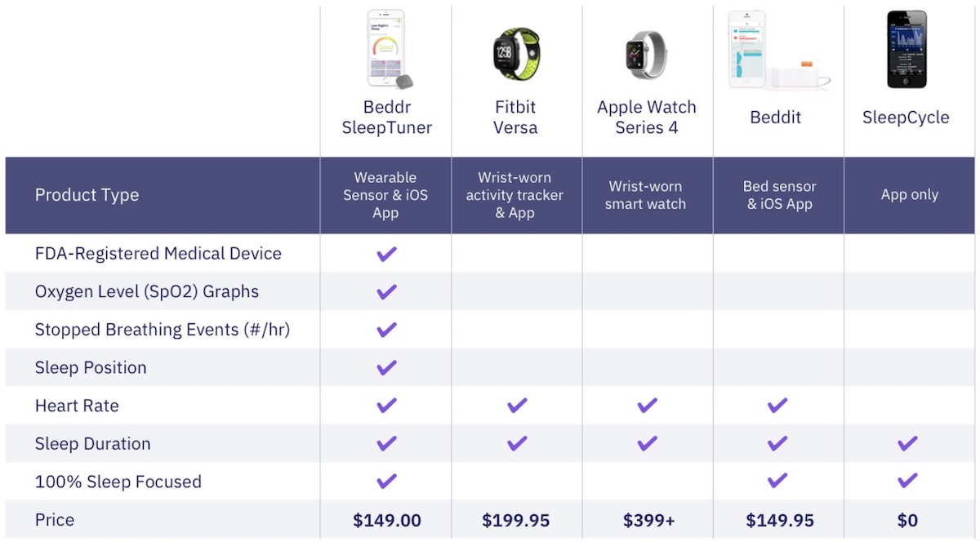Viewport: 980px width, 542px height.
Task: Click Beddit's Heart Rate checkmark
Action: point(777,406)
